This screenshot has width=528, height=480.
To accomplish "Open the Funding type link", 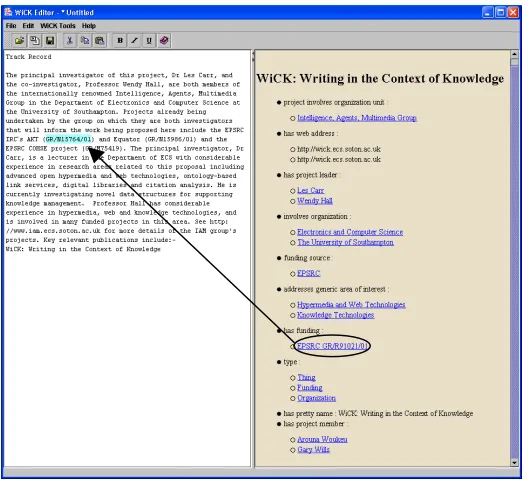I will click(310, 388).
